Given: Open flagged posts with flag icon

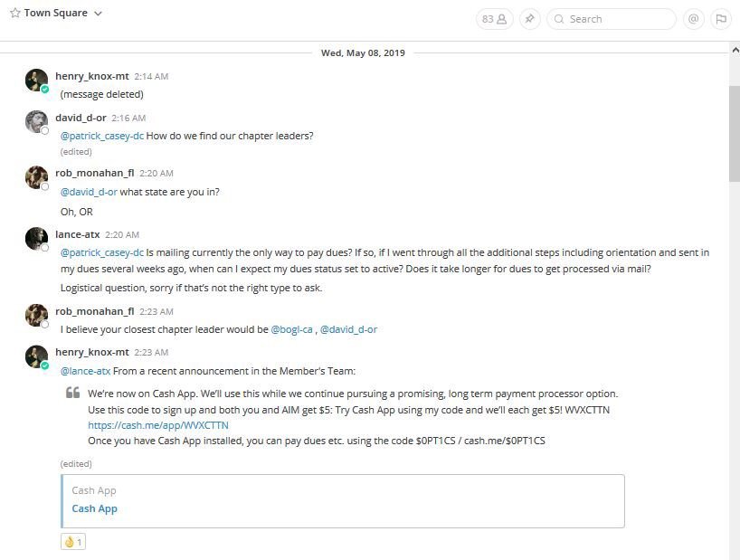Looking at the screenshot, I should coord(721,19).
